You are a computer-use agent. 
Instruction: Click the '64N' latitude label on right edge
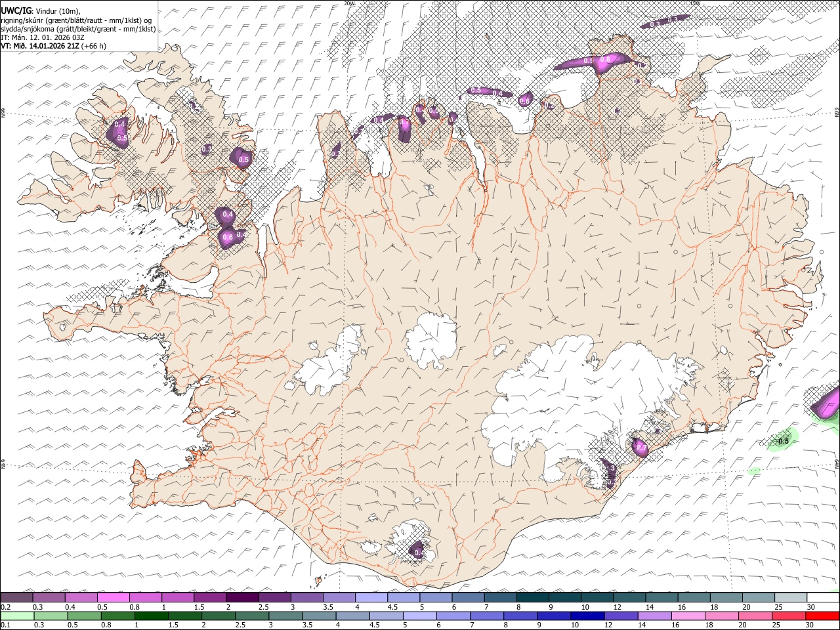(837, 463)
